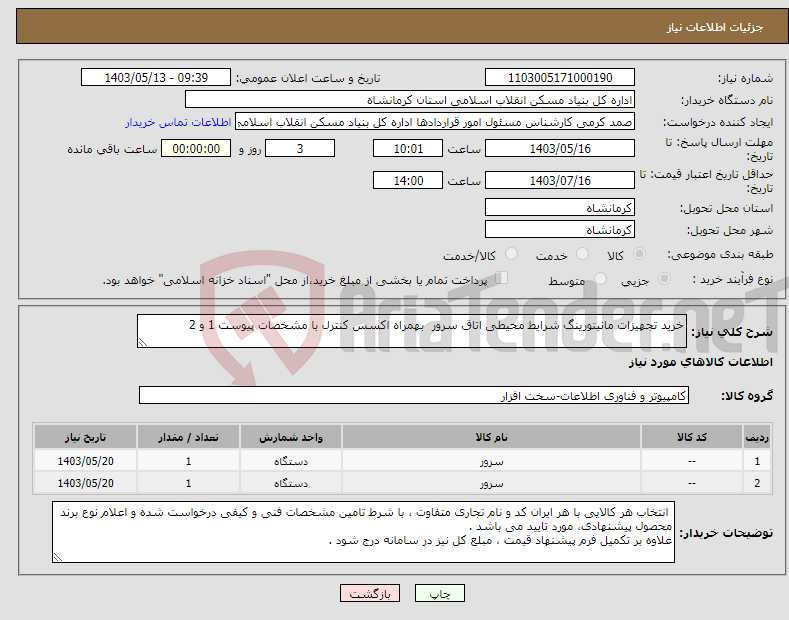Click the ردیف column header
Screen dimensions: 789x620
(757, 437)
